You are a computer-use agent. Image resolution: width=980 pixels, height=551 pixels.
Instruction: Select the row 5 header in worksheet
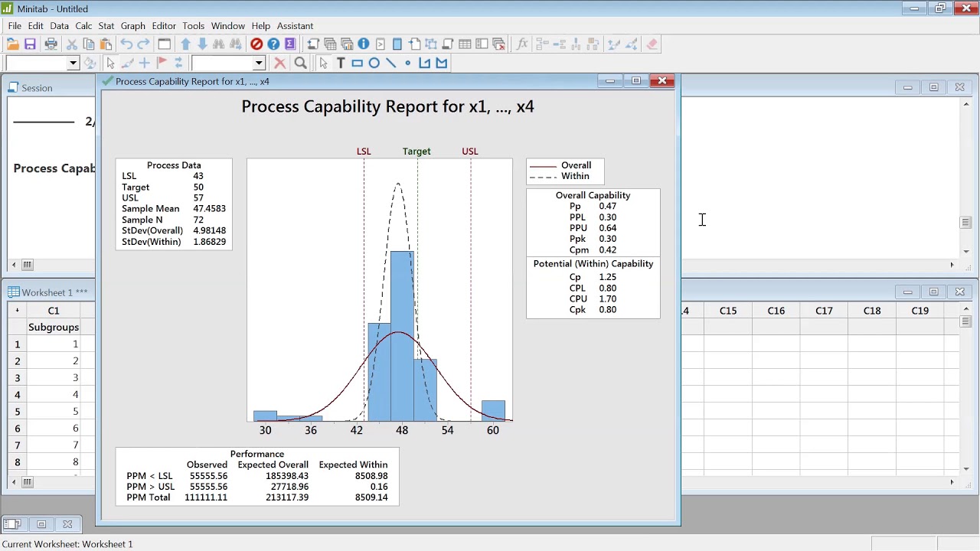click(x=17, y=412)
